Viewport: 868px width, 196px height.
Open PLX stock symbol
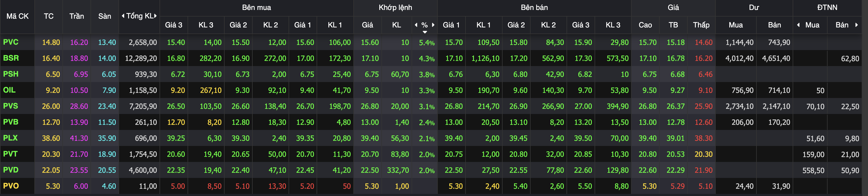[11, 138]
